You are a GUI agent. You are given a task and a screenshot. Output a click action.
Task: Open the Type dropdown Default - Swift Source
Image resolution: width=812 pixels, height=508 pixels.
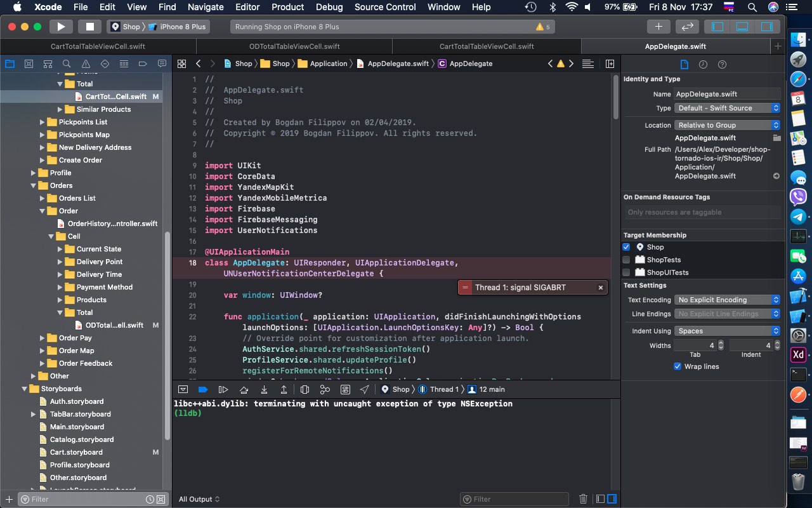pyautogui.click(x=727, y=108)
